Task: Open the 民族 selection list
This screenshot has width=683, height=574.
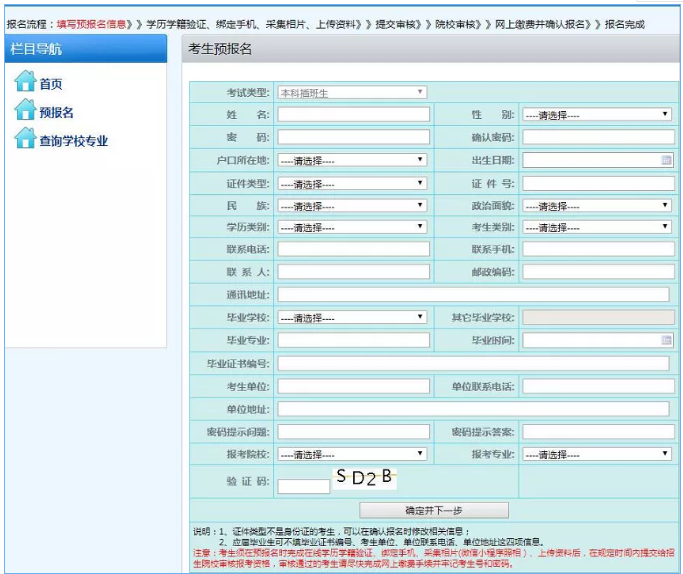Action: [x=353, y=206]
